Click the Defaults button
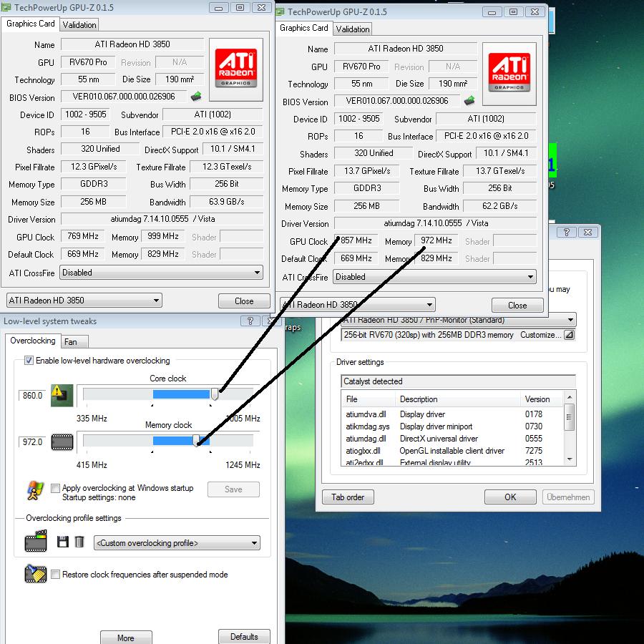The width and height of the screenshot is (644, 644). click(x=244, y=636)
